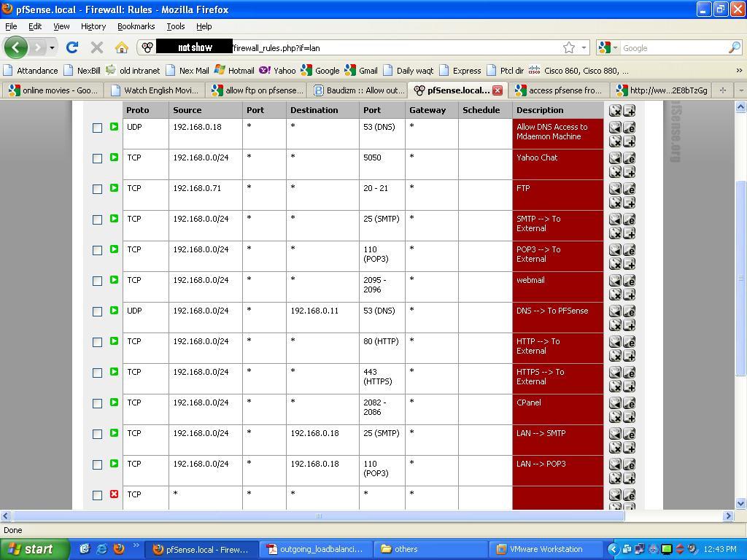Add new rule based on FTP rule
This screenshot has height=560, width=747.
(x=629, y=202)
